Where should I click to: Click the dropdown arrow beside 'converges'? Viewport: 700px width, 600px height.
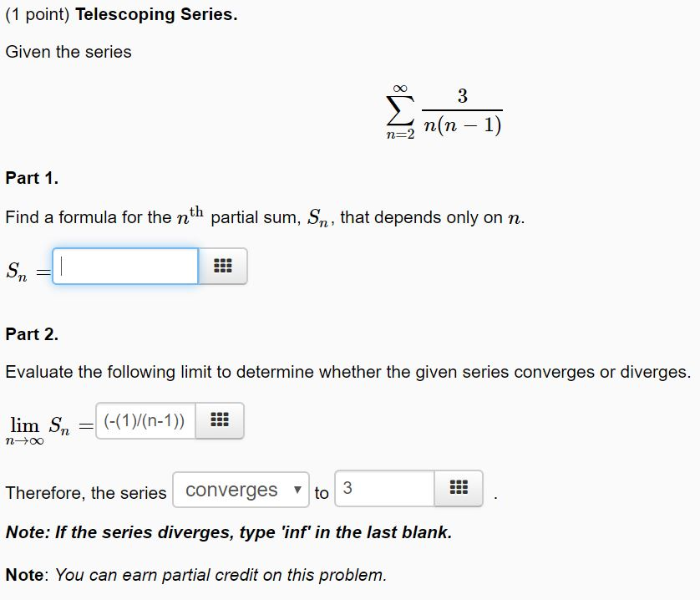pos(299,491)
